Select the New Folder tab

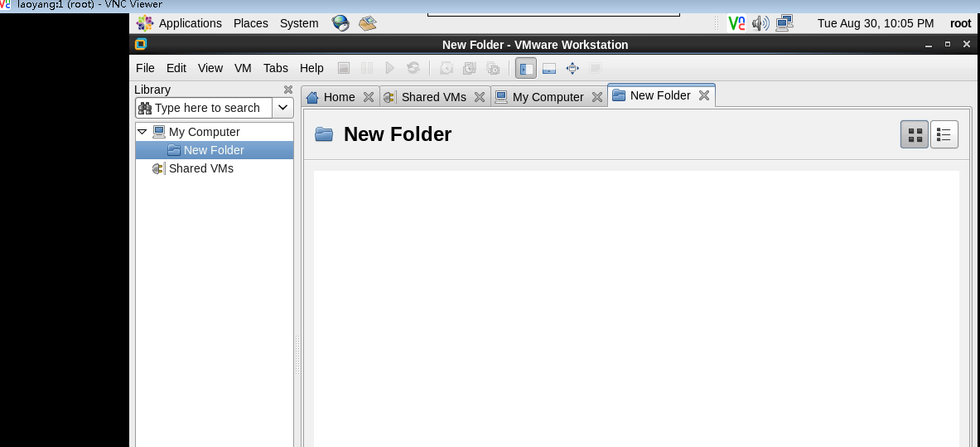click(x=660, y=95)
